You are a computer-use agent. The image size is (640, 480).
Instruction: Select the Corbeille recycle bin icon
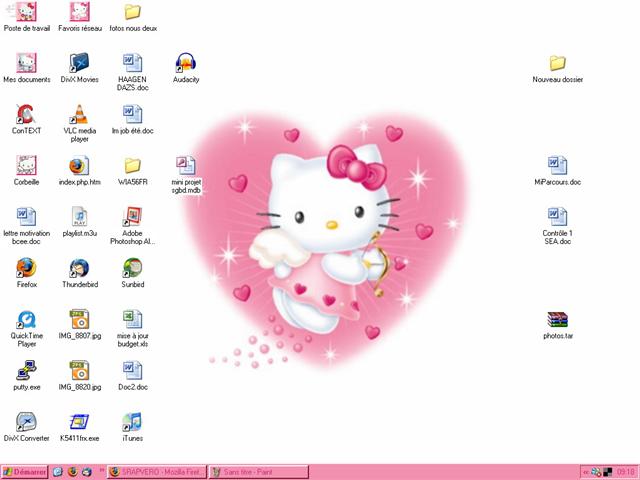(x=26, y=165)
